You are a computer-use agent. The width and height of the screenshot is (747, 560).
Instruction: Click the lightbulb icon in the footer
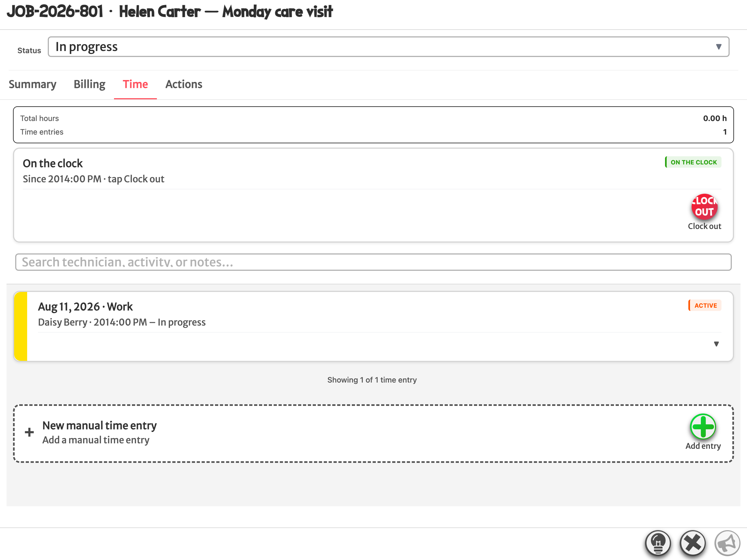[x=657, y=543]
